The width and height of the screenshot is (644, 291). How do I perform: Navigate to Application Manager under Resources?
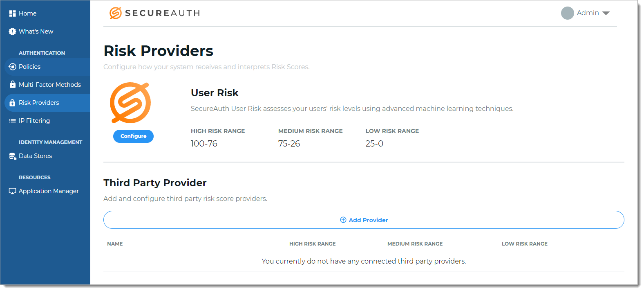49,191
